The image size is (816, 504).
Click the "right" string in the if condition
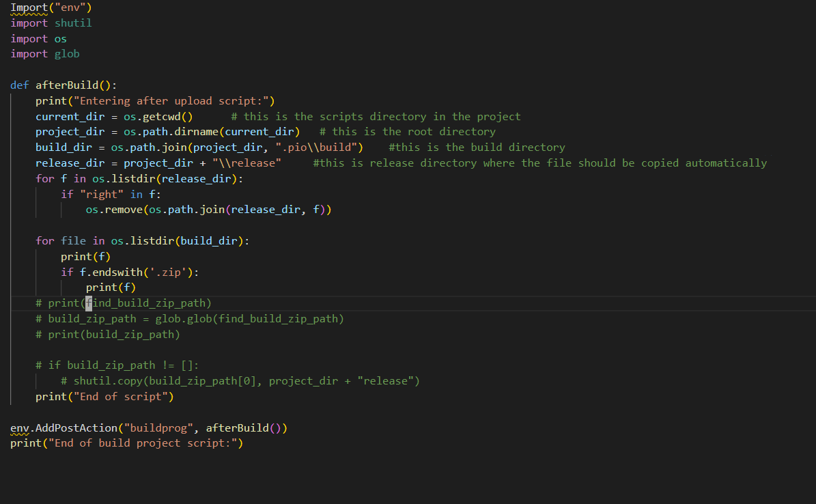(102, 194)
